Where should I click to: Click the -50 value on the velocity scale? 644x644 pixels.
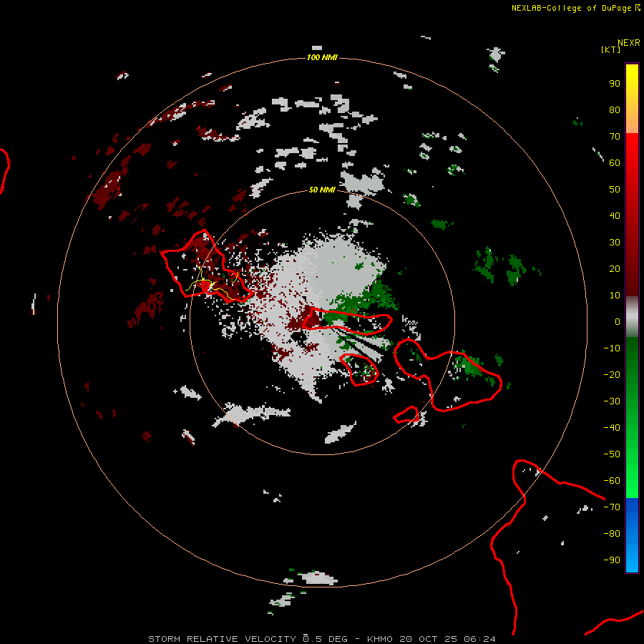[x=612, y=454]
